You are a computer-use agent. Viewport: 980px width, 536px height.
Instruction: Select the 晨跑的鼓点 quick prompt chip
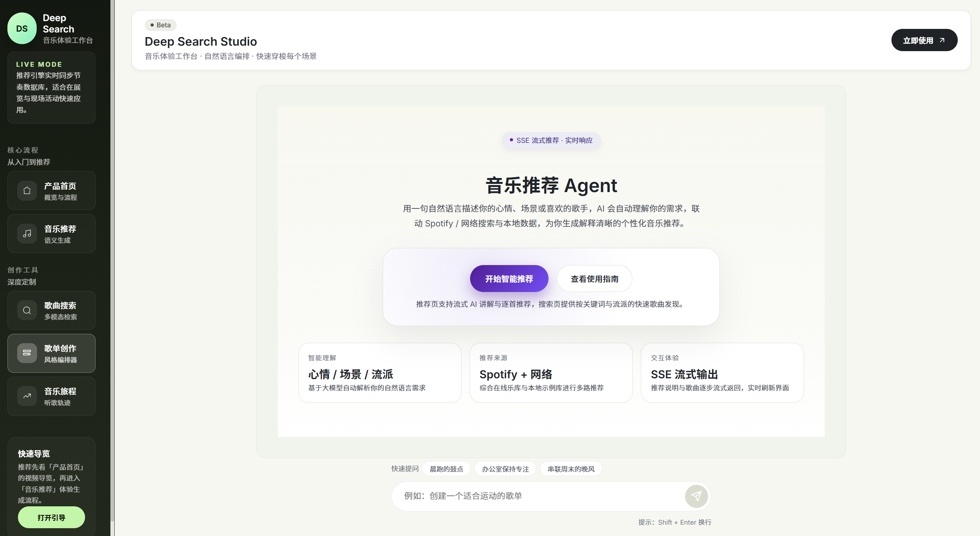[x=446, y=468]
